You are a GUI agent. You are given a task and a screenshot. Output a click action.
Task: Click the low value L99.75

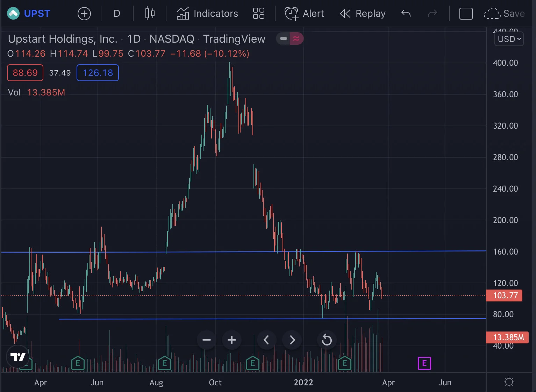(108, 54)
